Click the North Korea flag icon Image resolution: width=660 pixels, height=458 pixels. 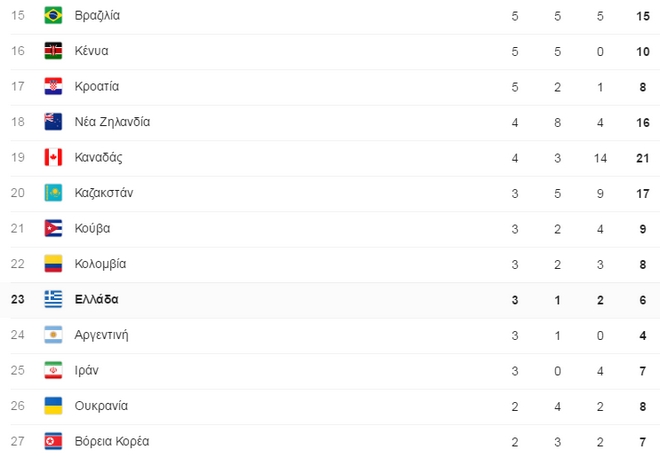click(x=54, y=441)
